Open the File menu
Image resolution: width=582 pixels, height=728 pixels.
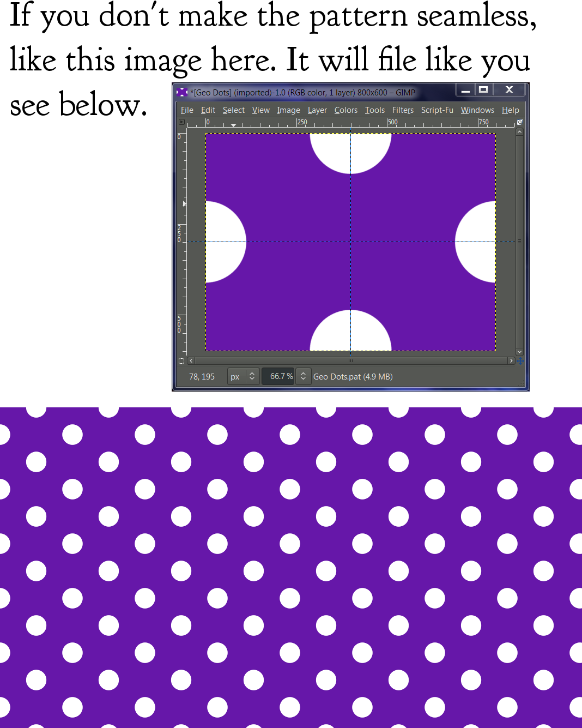tap(187, 110)
